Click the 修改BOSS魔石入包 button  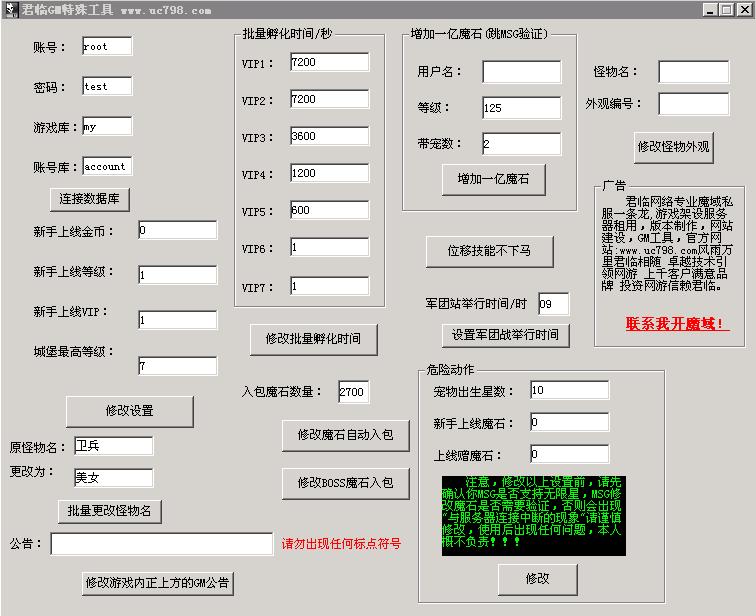tap(345, 483)
